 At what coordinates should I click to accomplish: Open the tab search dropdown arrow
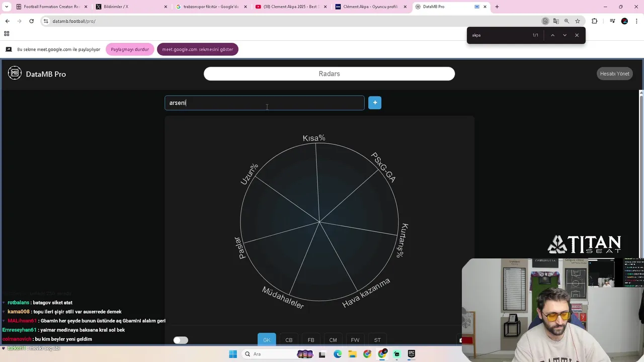7,7
